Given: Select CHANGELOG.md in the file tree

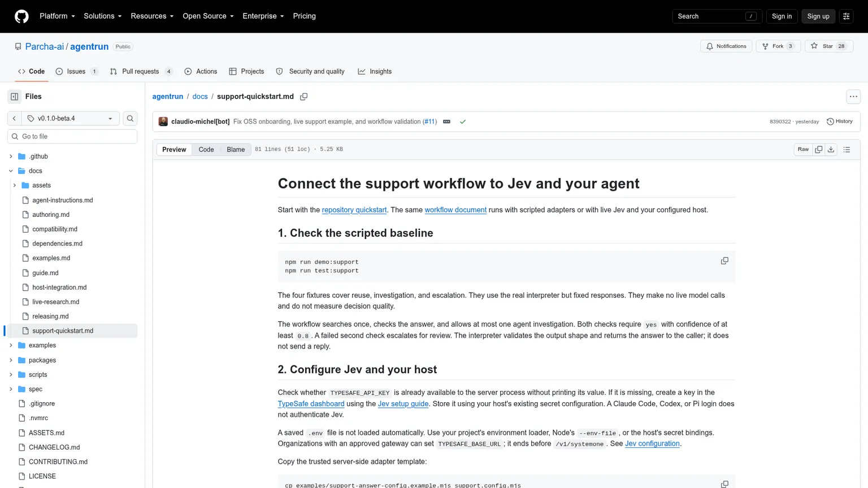Looking at the screenshot, I should click(x=54, y=447).
